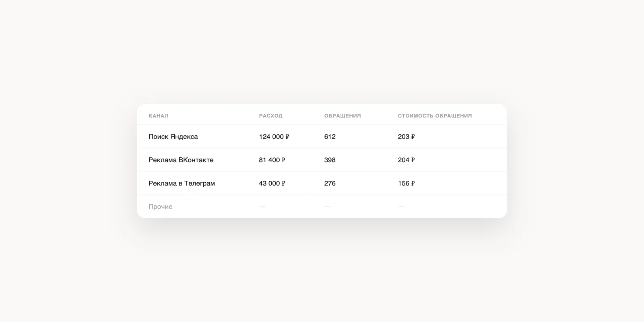This screenshot has height=322, width=644.
Task: Click the 612 requests value
Action: [330, 137]
